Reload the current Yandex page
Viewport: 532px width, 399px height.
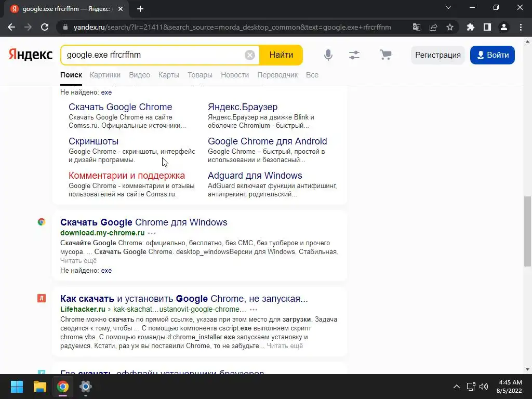pos(45,27)
